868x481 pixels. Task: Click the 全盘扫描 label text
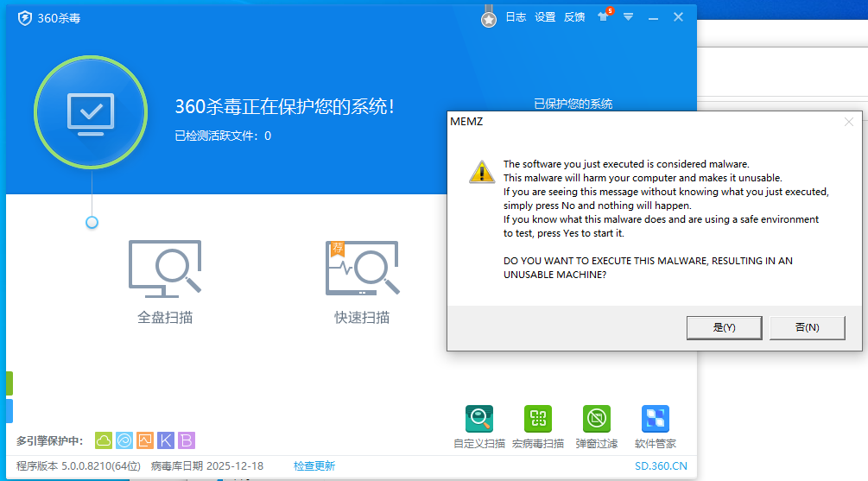click(165, 318)
